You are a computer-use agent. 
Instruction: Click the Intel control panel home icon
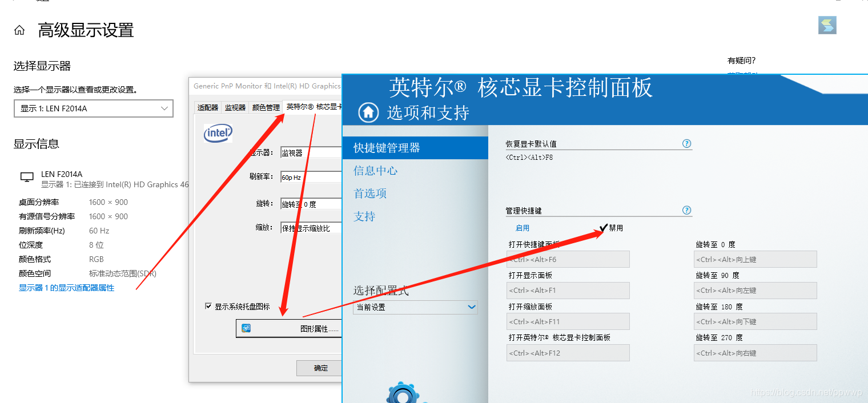(x=368, y=112)
